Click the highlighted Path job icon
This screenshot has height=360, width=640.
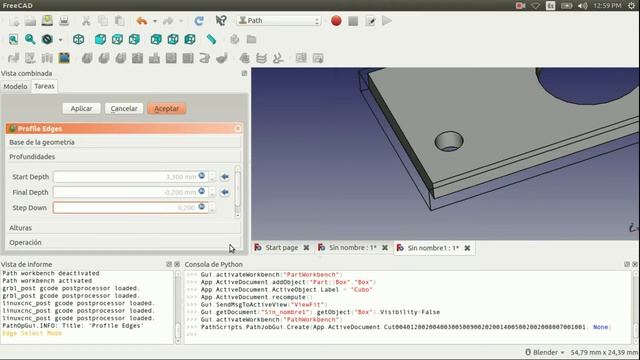pyautogui.click(x=64, y=58)
